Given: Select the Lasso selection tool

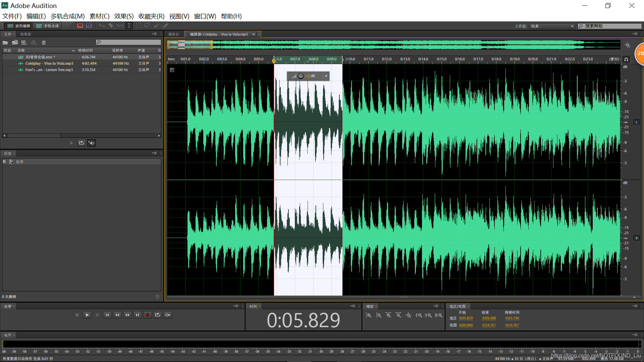Looking at the screenshot, I should click(x=147, y=26).
